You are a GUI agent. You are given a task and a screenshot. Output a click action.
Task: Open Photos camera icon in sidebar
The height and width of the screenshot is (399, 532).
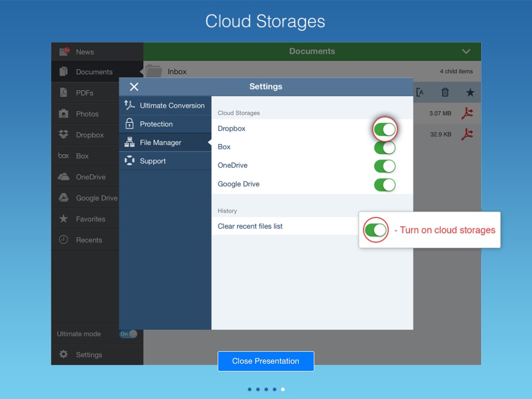click(x=63, y=114)
